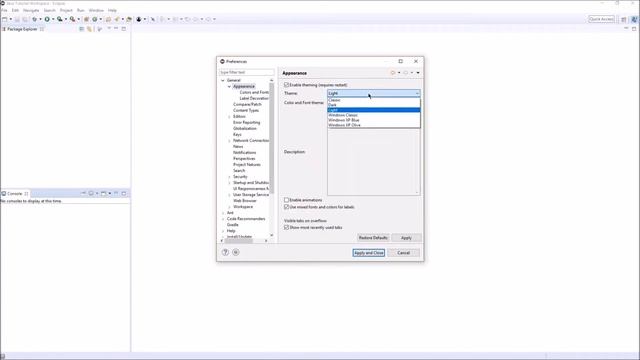Open Appearance header view menu triangle
Viewport: 640px width, 360px height.
pyautogui.click(x=418, y=73)
